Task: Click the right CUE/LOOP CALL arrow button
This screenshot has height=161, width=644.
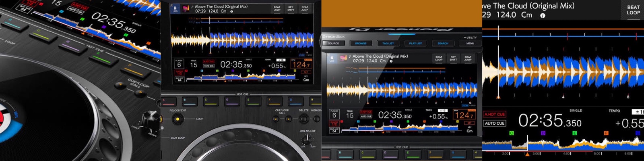Action: coord(288,119)
